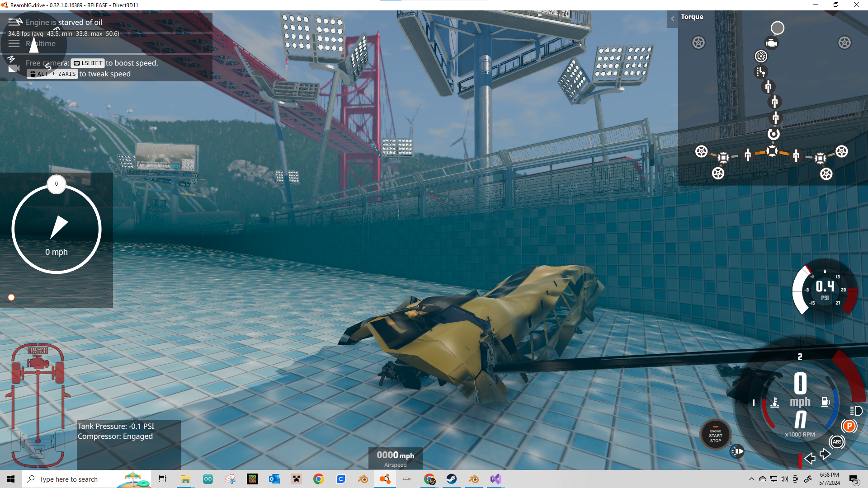Toggle the headlights indicator icon
The height and width of the screenshot is (488, 868).
[x=856, y=411]
